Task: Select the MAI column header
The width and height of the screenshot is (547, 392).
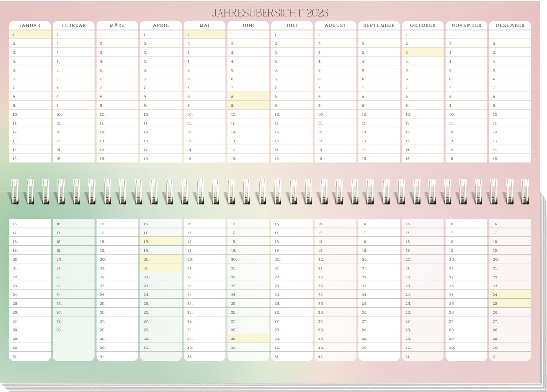Action: (204, 25)
